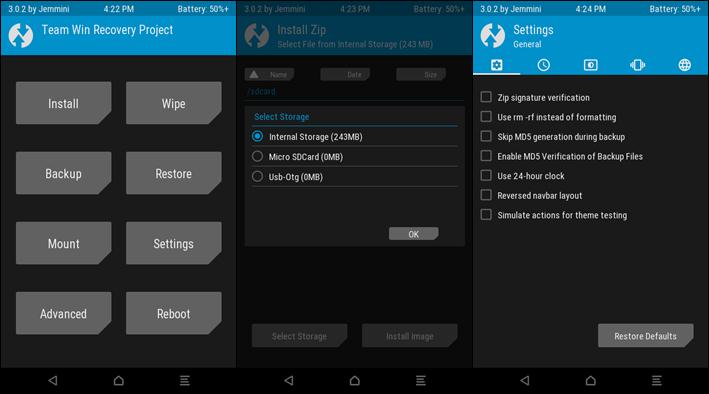Enable Zip signature verification checkbox

coord(486,97)
